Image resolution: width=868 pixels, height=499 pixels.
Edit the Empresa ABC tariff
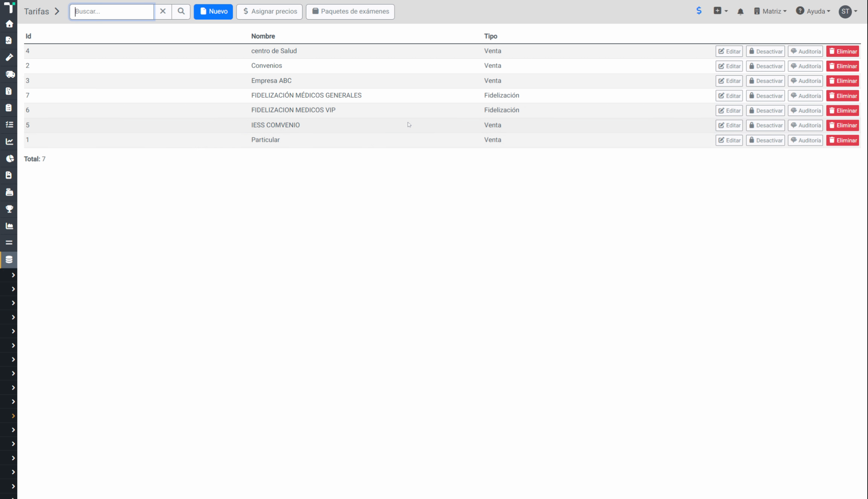click(729, 81)
